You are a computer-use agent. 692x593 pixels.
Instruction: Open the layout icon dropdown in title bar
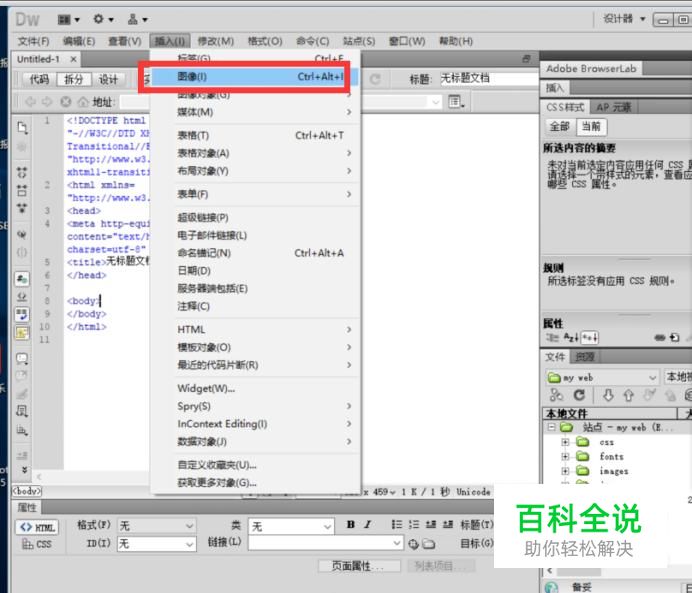(69, 19)
